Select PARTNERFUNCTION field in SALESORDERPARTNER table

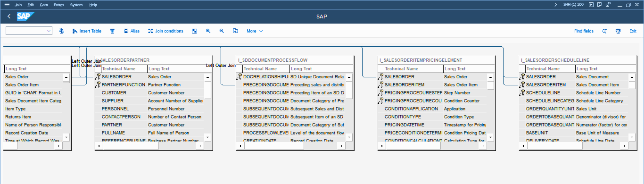pyautogui.click(x=123, y=85)
